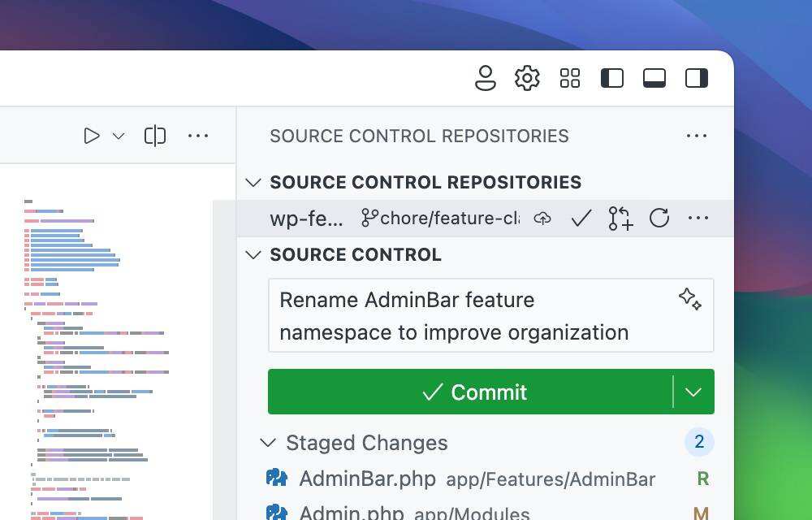
Task: Toggle the bottom panel visibility
Action: pos(654,78)
